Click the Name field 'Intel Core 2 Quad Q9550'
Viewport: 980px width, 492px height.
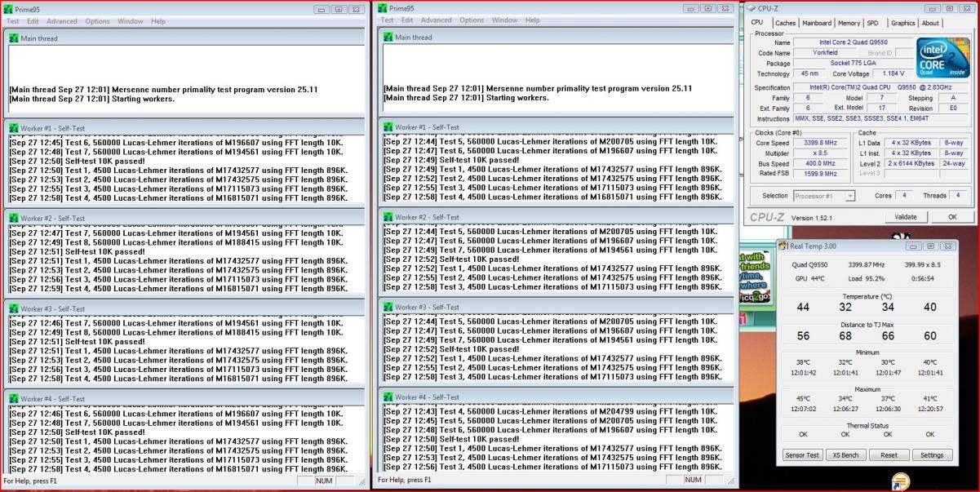pos(853,42)
